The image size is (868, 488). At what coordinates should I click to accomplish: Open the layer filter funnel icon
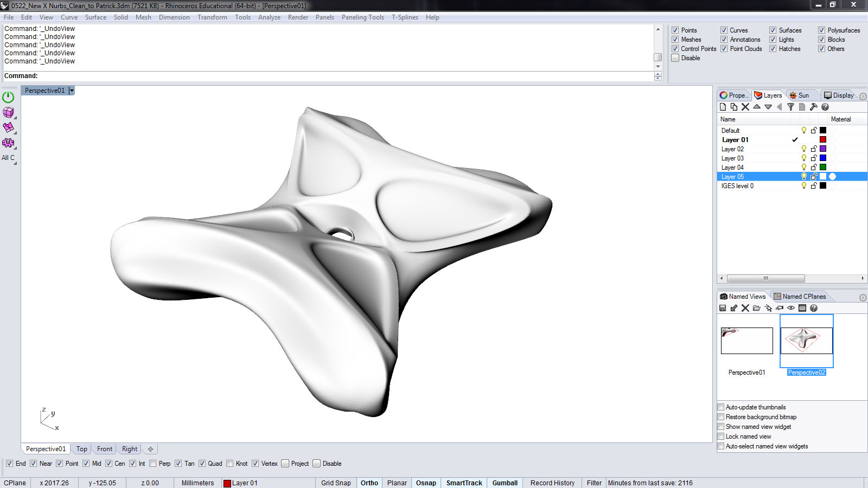pos(790,107)
